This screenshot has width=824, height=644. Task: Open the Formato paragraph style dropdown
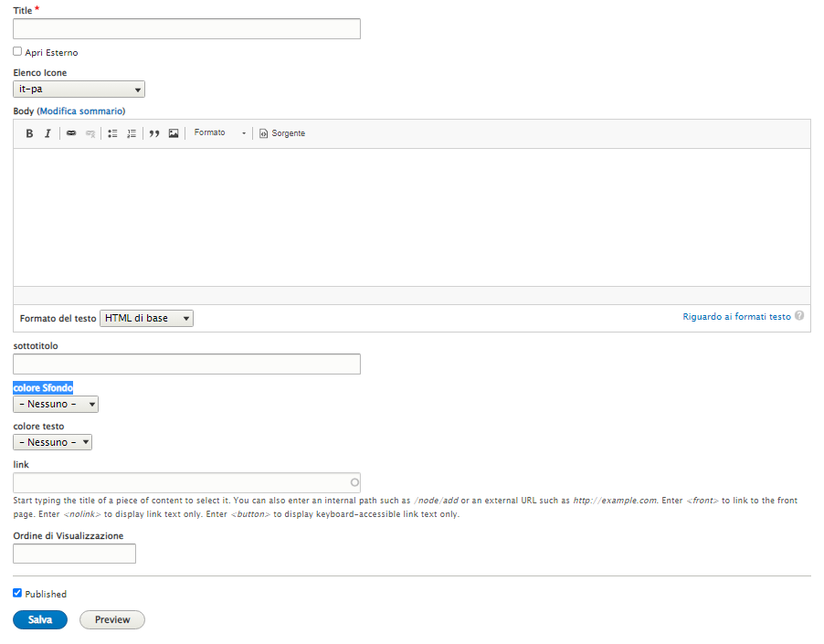coord(220,133)
